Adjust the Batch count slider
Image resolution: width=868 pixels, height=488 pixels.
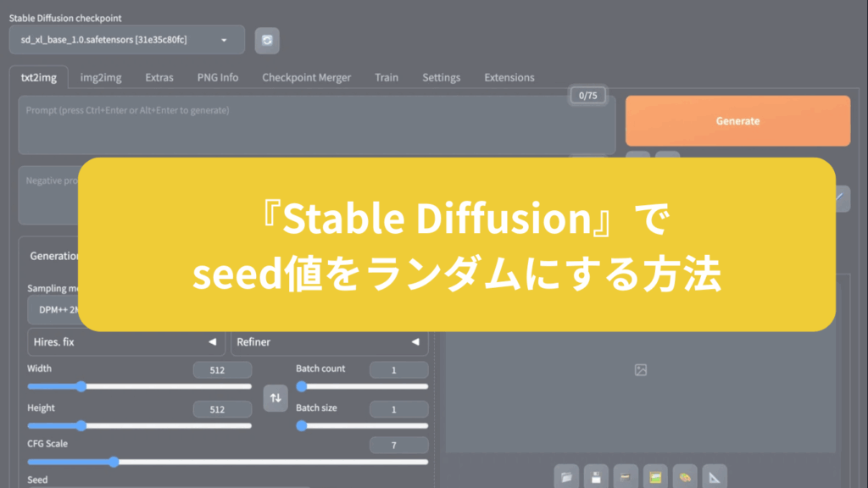point(362,386)
